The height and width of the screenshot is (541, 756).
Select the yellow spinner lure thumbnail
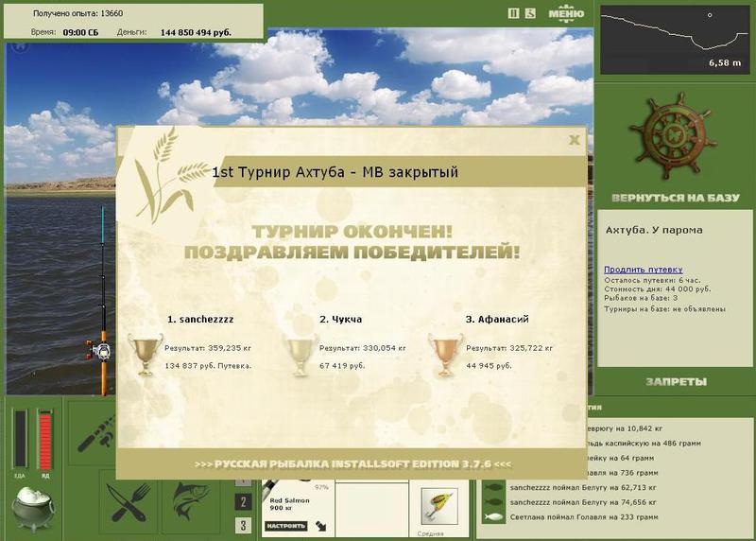[438, 506]
